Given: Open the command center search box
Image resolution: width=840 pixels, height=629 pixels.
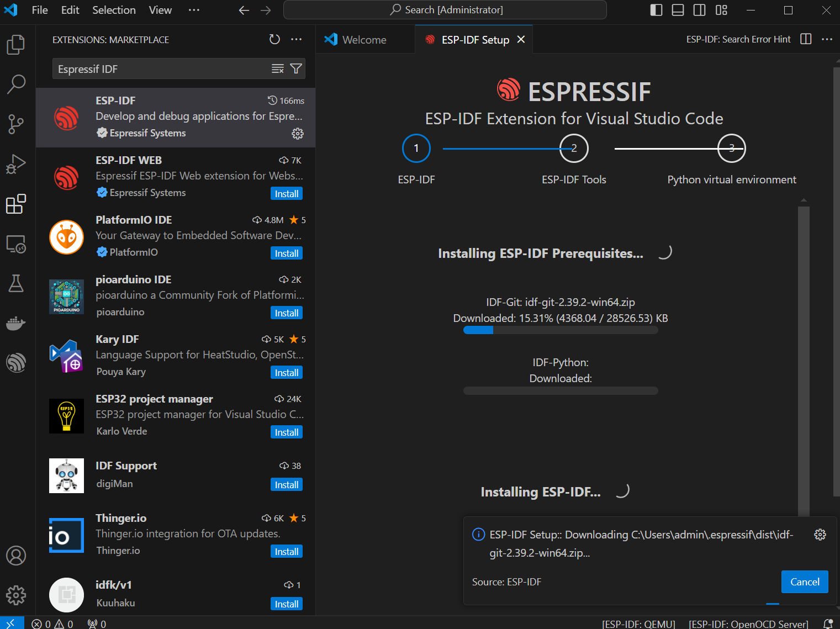Looking at the screenshot, I should point(445,10).
